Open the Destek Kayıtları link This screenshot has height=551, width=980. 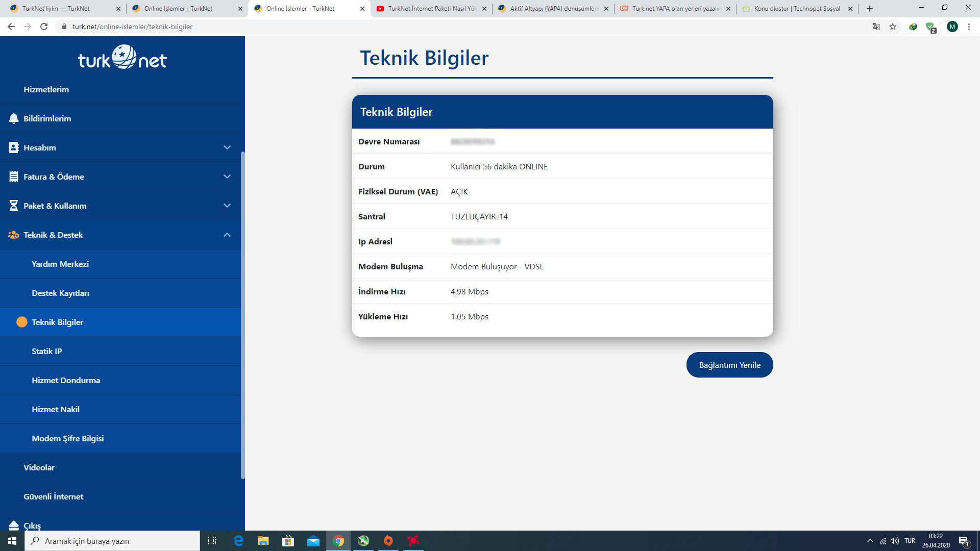61,293
